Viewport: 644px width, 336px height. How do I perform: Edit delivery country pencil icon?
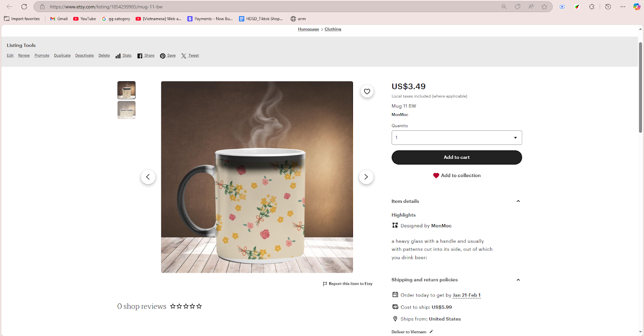[431, 332]
